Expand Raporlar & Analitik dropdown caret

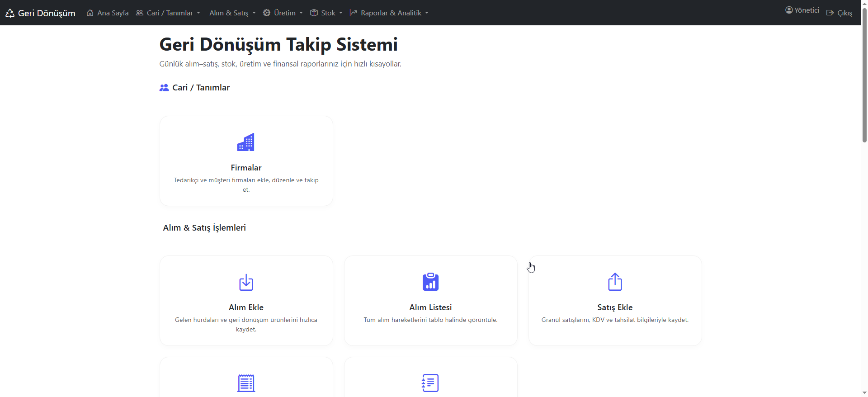coord(427,13)
